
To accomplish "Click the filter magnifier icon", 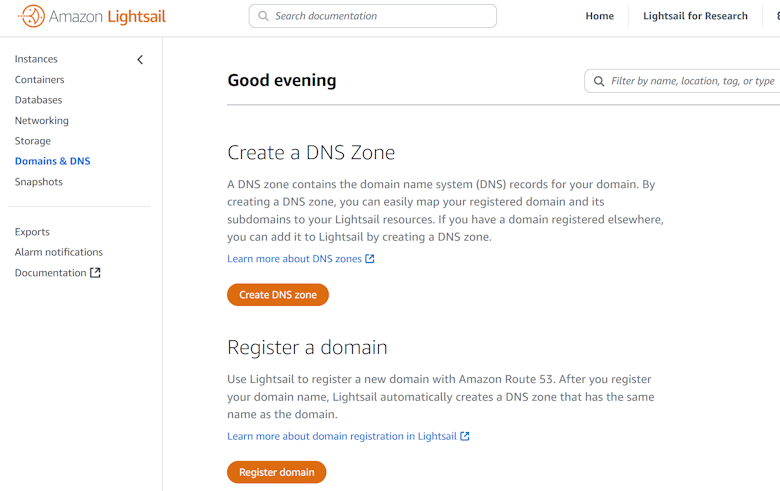I will click(x=599, y=81).
